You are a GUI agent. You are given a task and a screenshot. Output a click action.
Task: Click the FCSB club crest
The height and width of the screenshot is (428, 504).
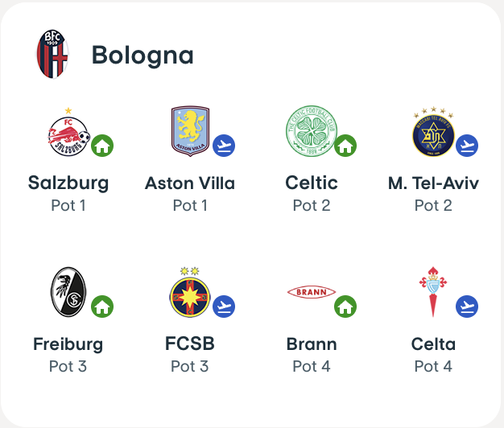[190, 291]
